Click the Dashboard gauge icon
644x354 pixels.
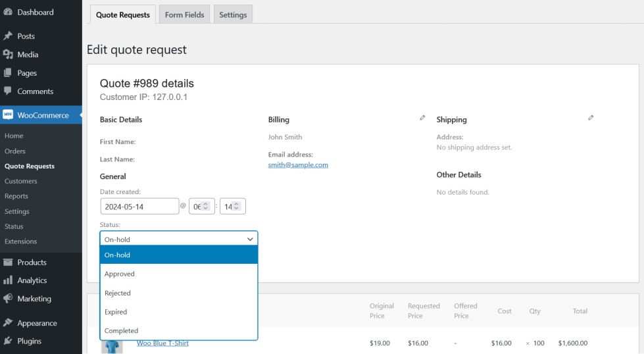pyautogui.click(x=8, y=13)
